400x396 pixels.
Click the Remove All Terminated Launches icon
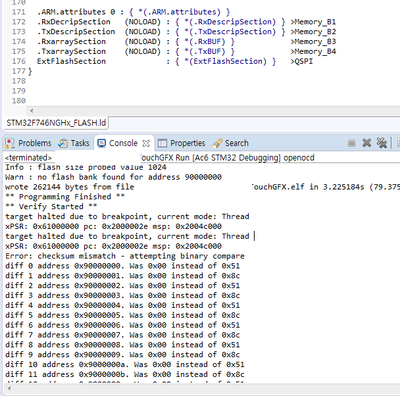pos(382,143)
